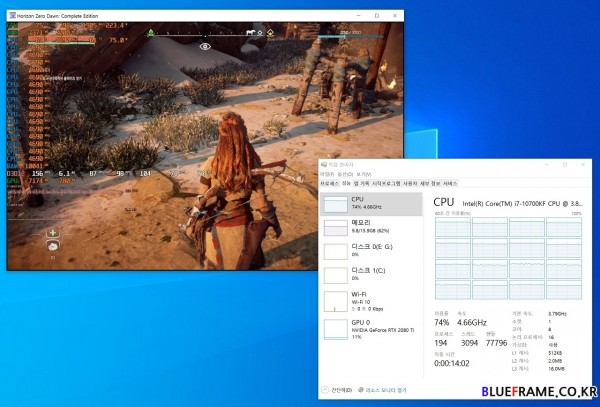The width and height of the screenshot is (600, 407).
Task: Click the 512KB L1 cache value
Action: click(x=555, y=353)
